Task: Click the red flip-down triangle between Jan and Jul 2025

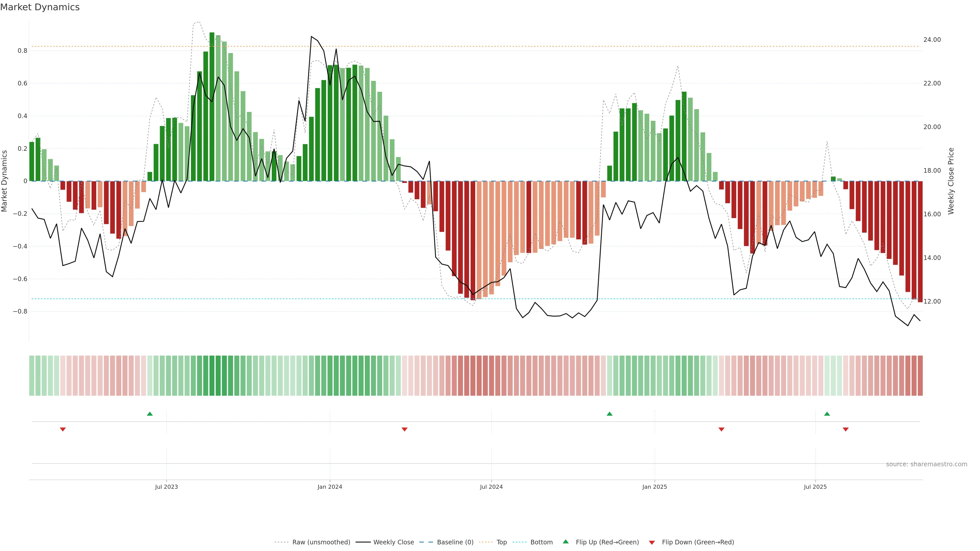Action: click(x=721, y=429)
